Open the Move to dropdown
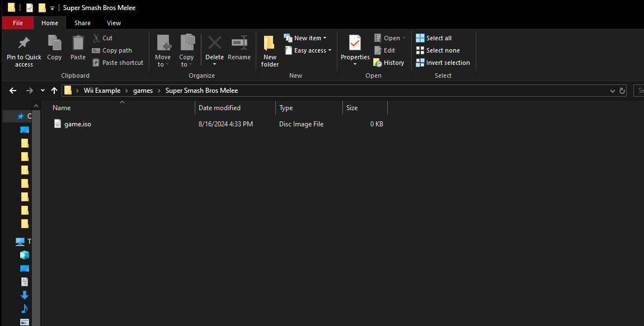The image size is (644, 326). point(163,51)
